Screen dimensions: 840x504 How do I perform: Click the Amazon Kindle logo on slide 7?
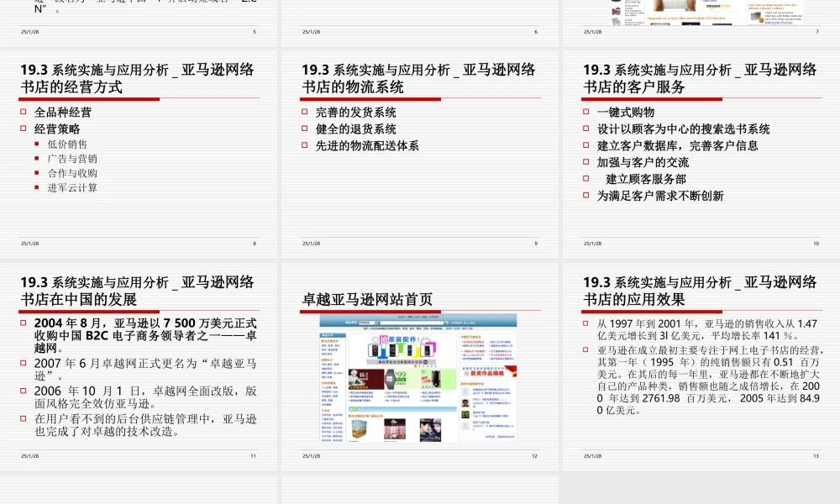(717, 6)
